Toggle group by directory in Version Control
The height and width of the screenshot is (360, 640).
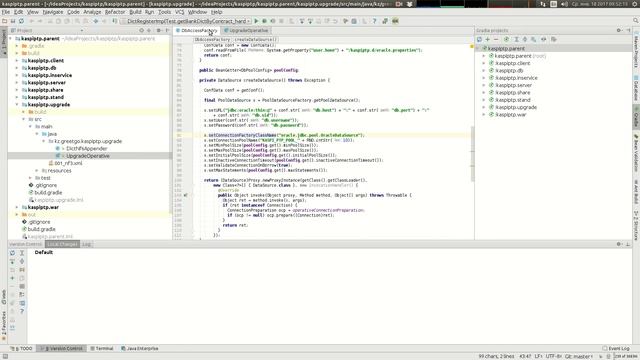(x=22, y=270)
